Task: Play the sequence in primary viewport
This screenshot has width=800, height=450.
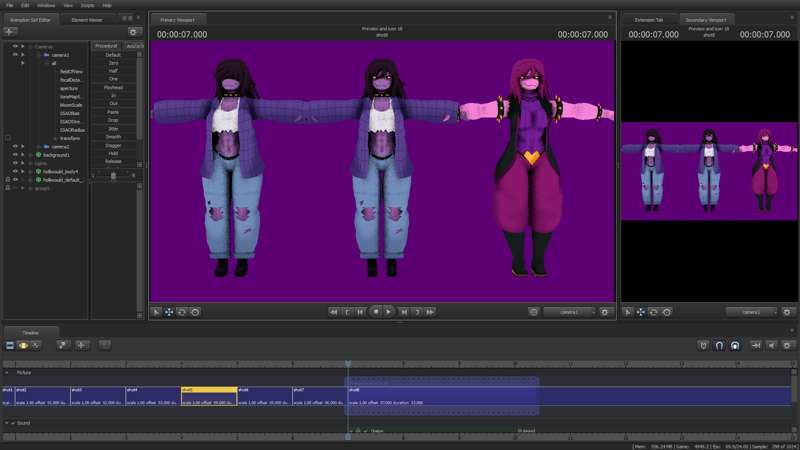Action: tap(389, 312)
